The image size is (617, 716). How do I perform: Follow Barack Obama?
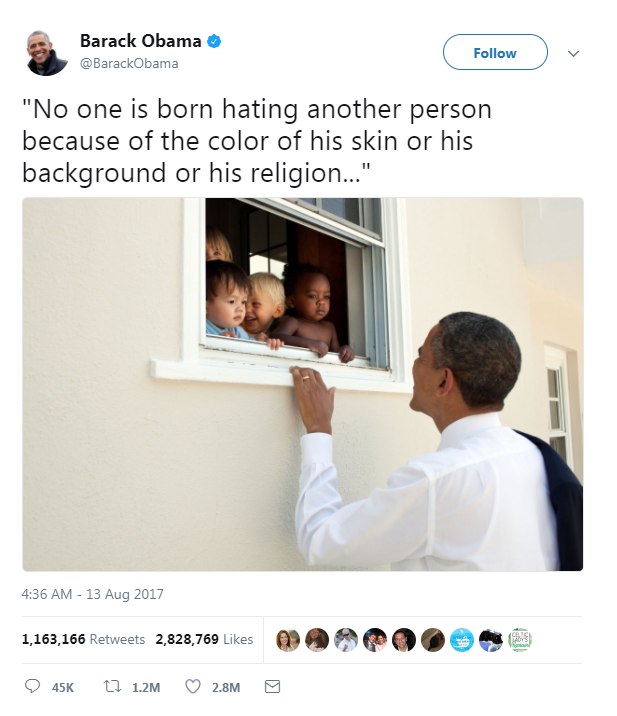[495, 52]
